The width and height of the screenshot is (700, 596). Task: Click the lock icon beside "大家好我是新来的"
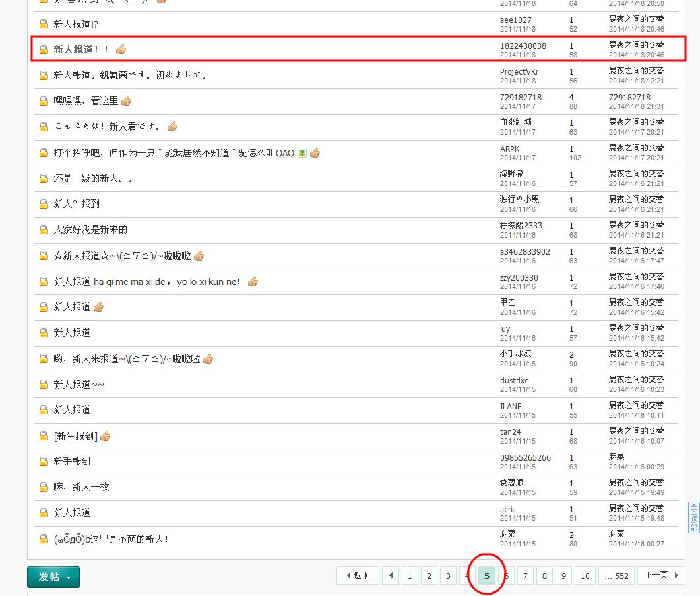tap(44, 230)
